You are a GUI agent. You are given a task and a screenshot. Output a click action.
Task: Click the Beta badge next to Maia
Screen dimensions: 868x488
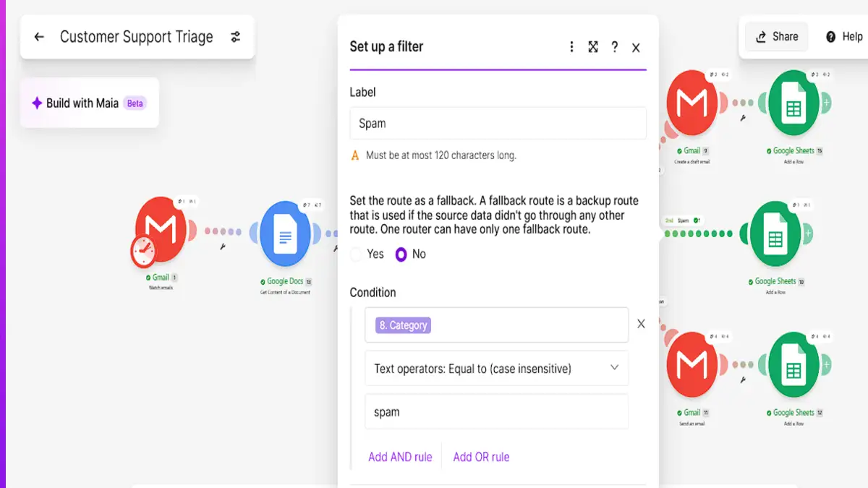pos(135,103)
